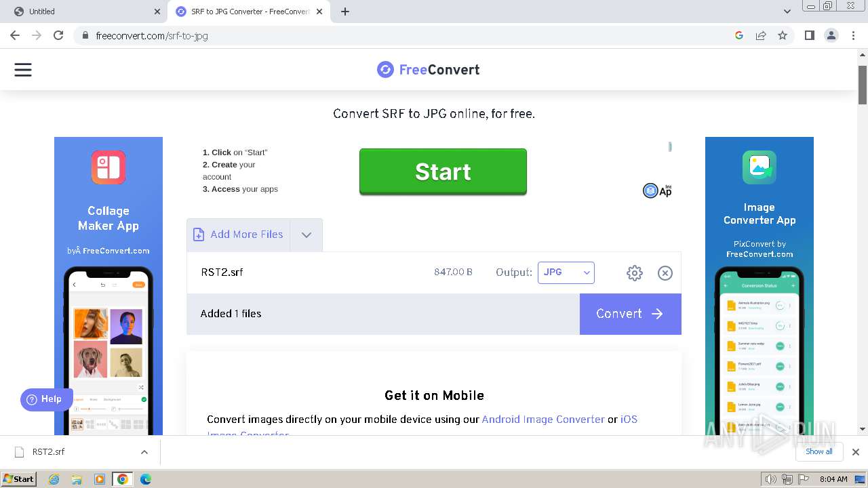This screenshot has width=868, height=488.
Task: Click the Image Converter App phone preview
Action: [759, 350]
